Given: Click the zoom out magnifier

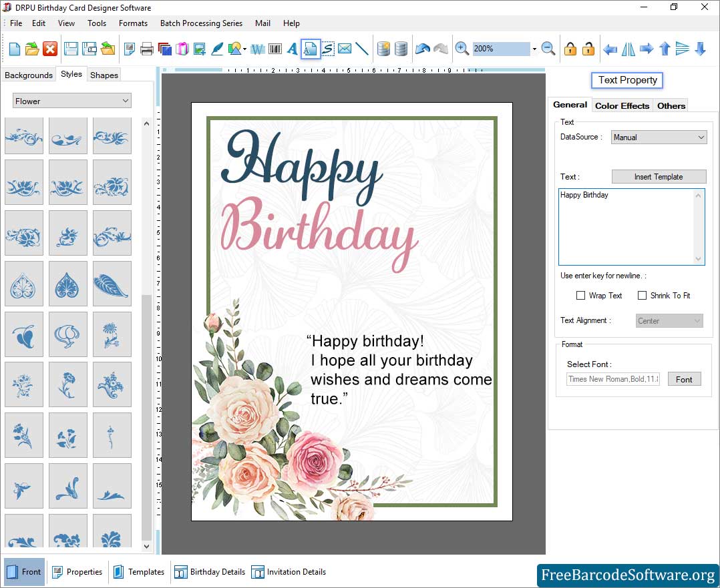Looking at the screenshot, I should click(548, 49).
